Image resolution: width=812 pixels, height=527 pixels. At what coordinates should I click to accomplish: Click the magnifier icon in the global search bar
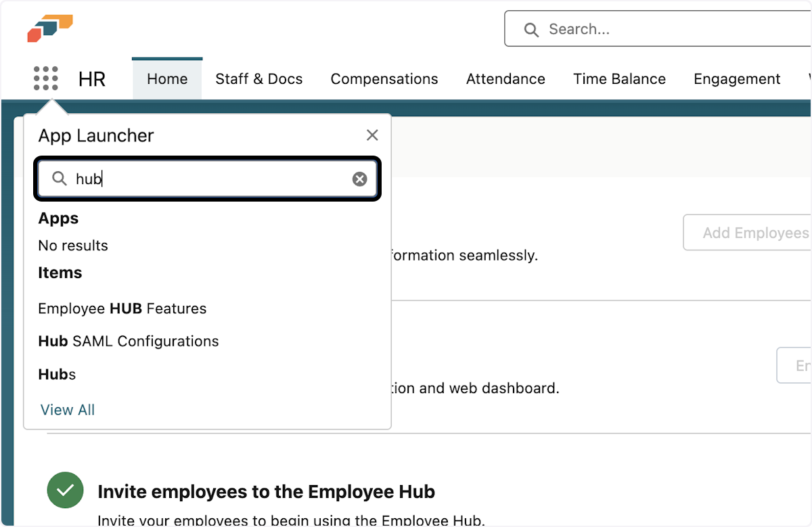pyautogui.click(x=531, y=30)
